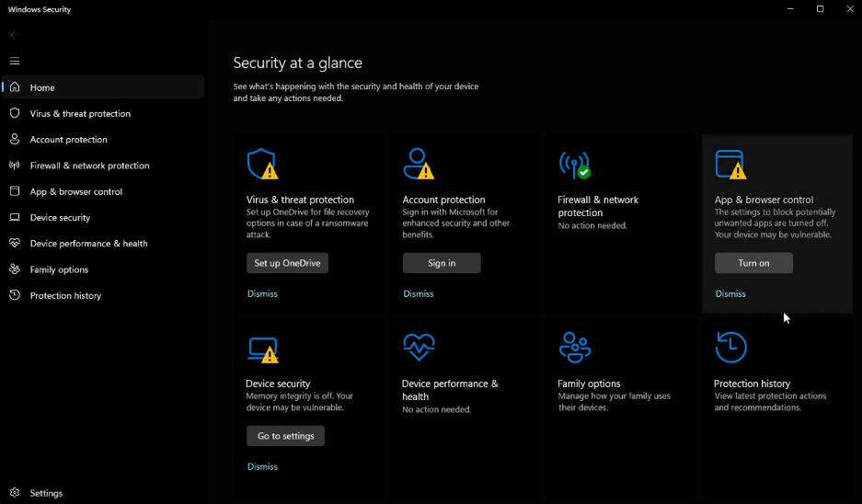Screen dimensions: 862x504
Task: Click the Firewall antenna icon in sidebar
Action: [x=15, y=165]
